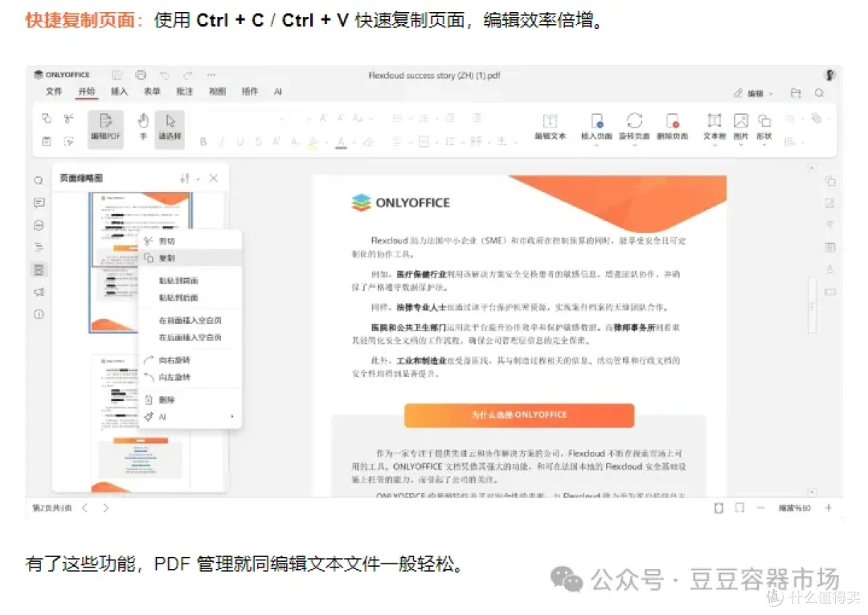Choose 粘贴到前面 from the context menu

coord(190,281)
